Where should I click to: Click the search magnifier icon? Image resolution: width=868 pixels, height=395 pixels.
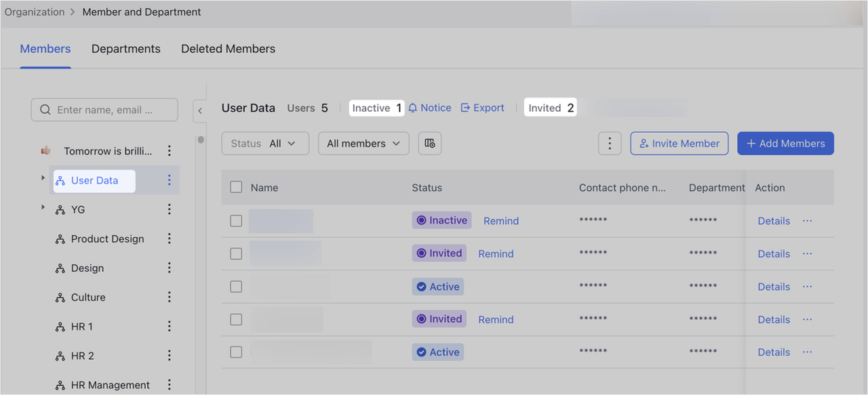(x=45, y=110)
